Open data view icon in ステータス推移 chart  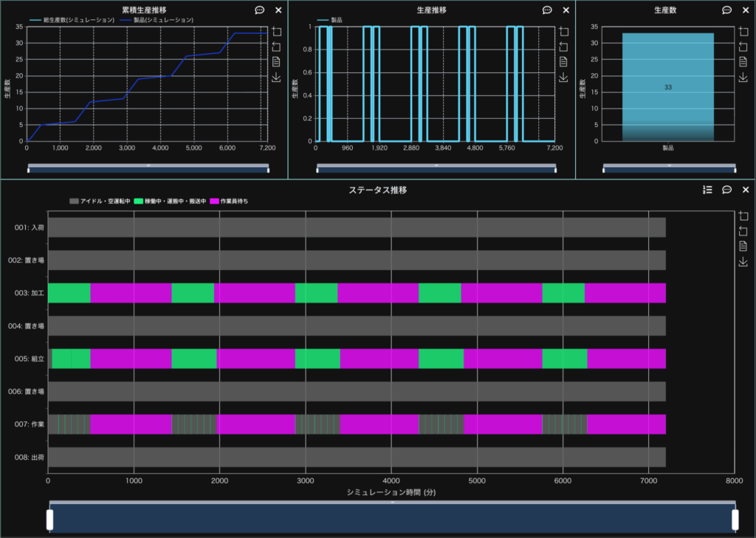click(x=743, y=246)
